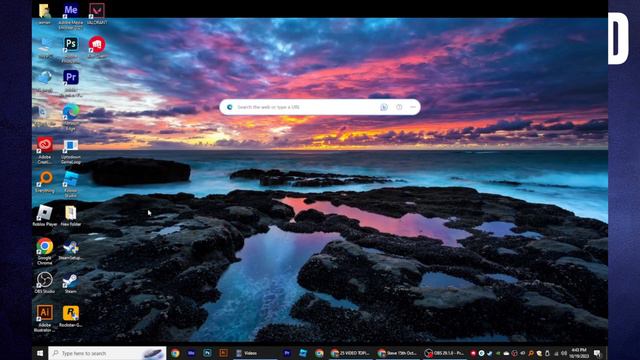Select the SteamSetup installer on the desktop
Viewport: 640px width, 360px height.
click(x=71, y=249)
